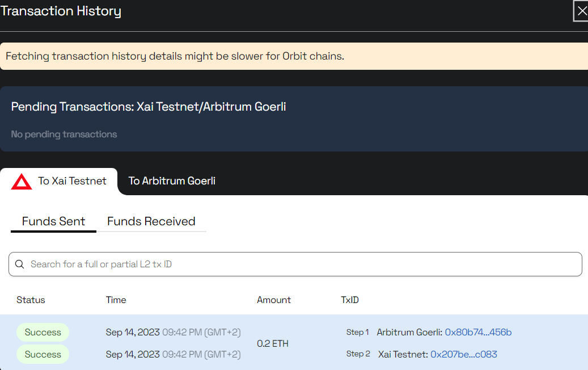This screenshot has width=588, height=370.
Task: Click the Status column header
Action: click(31, 300)
